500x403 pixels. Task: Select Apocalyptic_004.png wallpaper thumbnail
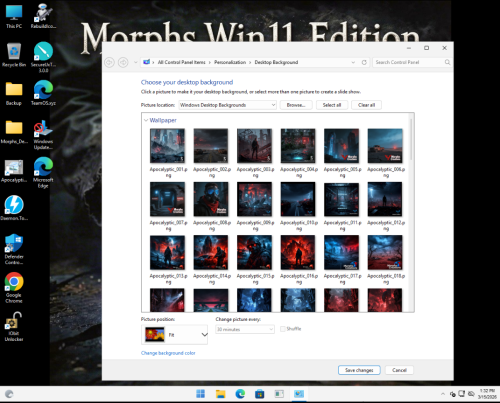[x=298, y=146]
